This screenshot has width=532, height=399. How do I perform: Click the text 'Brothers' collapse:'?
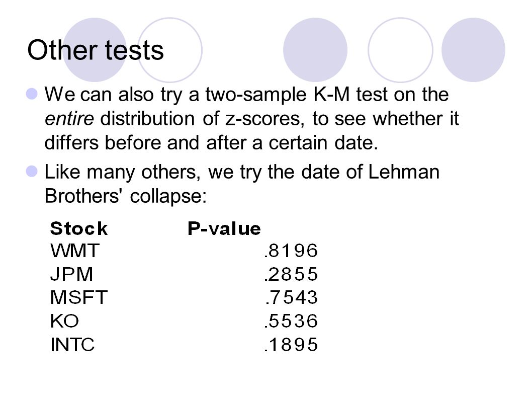126,196
